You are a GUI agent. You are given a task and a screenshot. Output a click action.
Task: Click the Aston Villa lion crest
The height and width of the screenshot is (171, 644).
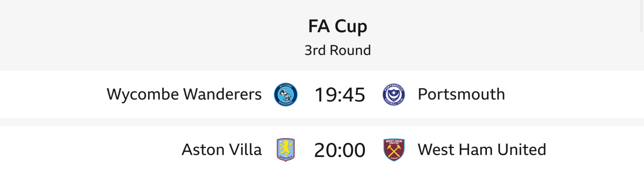[x=286, y=150]
